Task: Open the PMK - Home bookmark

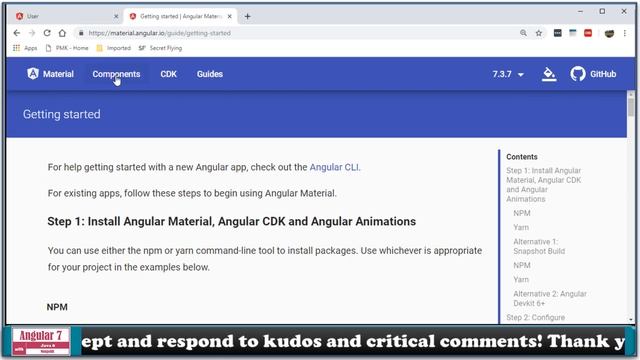Action: [x=67, y=48]
